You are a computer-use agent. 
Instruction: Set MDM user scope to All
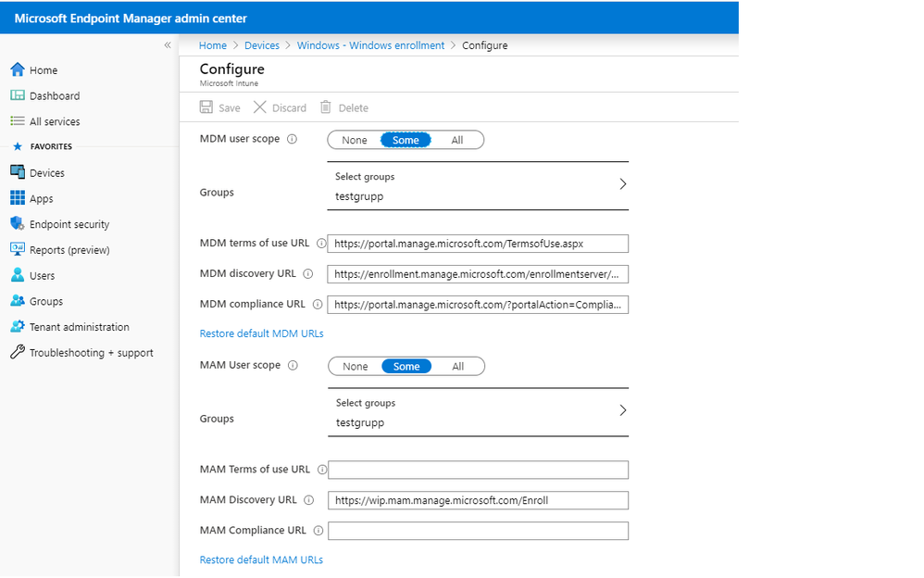(x=457, y=141)
